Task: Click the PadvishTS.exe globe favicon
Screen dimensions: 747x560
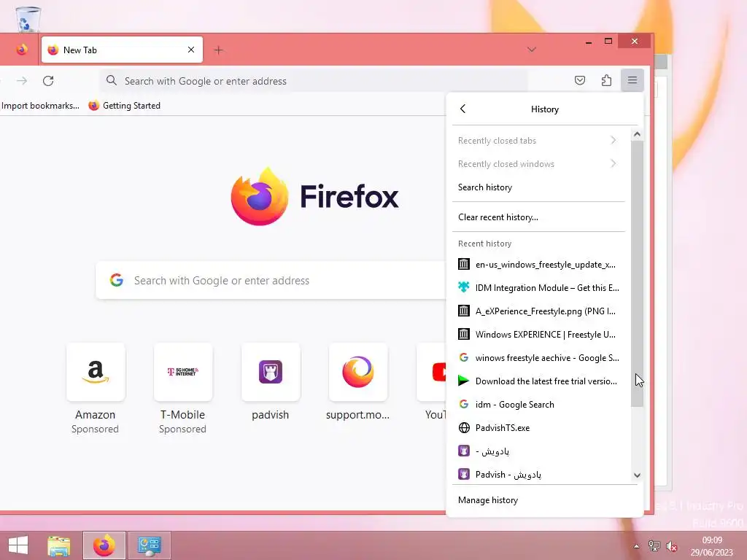Action: tap(463, 427)
